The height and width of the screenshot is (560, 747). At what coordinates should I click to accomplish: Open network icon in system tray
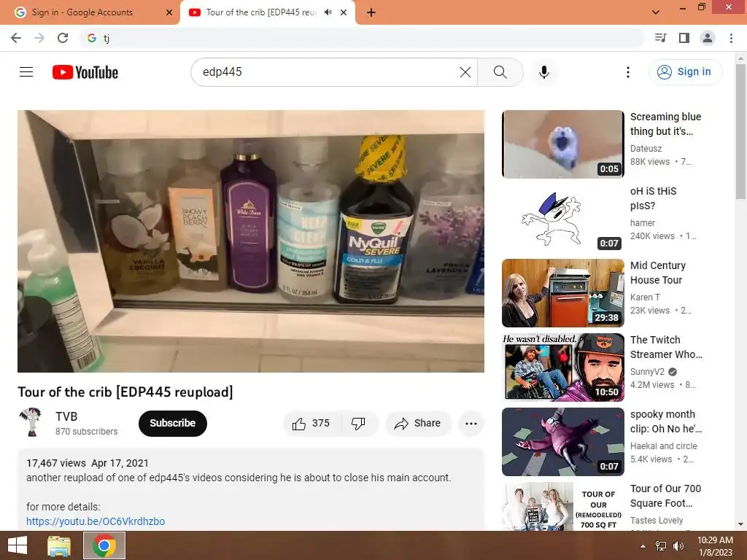661,546
